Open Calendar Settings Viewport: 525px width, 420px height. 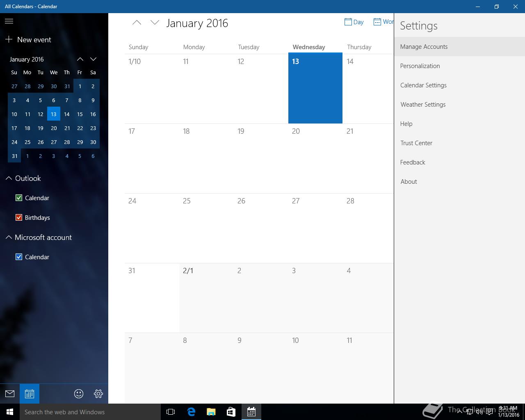click(459, 85)
